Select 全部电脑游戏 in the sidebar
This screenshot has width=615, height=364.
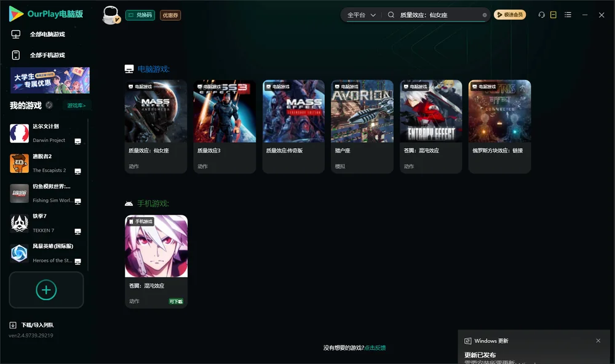tap(47, 34)
